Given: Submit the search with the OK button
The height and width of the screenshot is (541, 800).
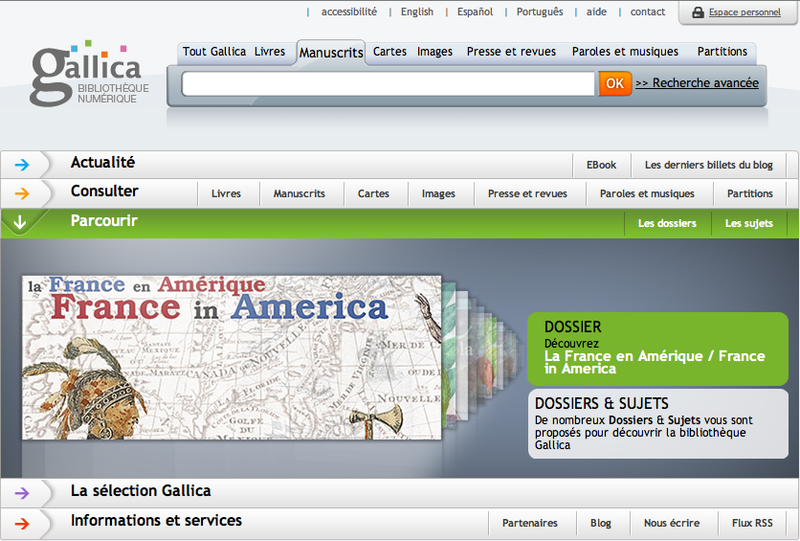Looking at the screenshot, I should point(615,83).
